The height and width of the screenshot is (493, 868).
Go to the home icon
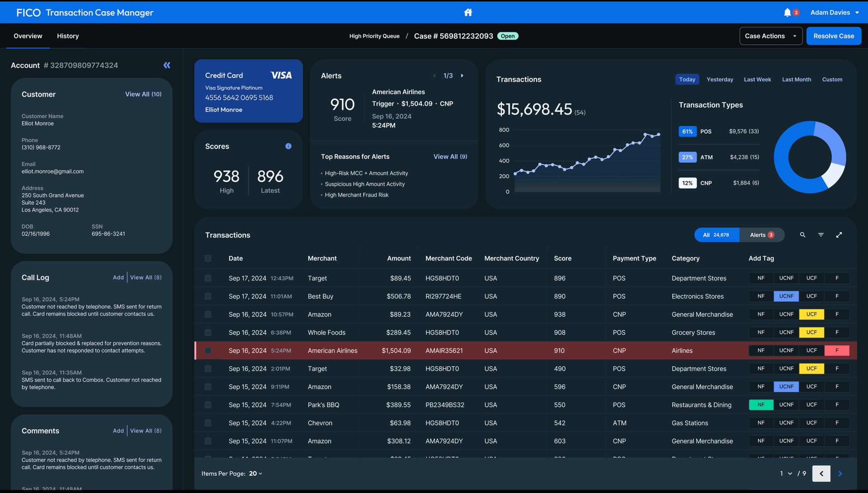point(468,12)
